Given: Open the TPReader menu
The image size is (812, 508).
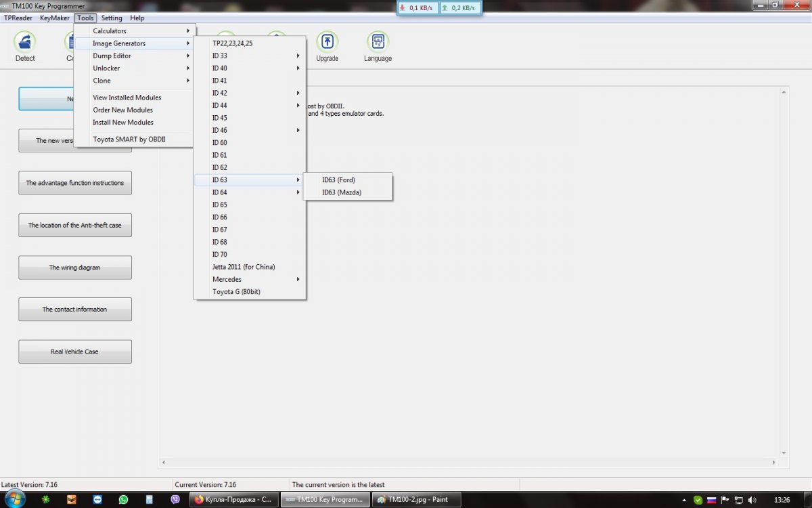Looking at the screenshot, I should pyautogui.click(x=18, y=18).
